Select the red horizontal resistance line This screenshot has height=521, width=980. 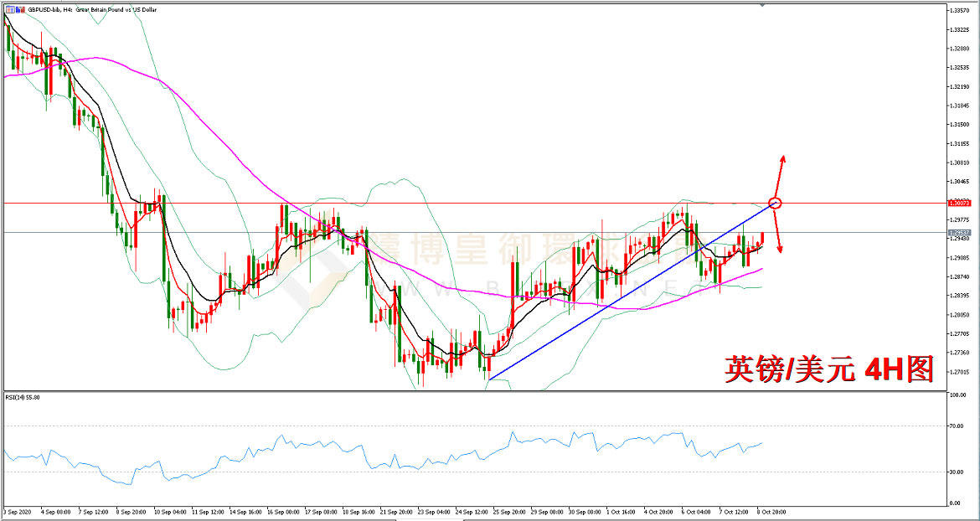[419, 203]
